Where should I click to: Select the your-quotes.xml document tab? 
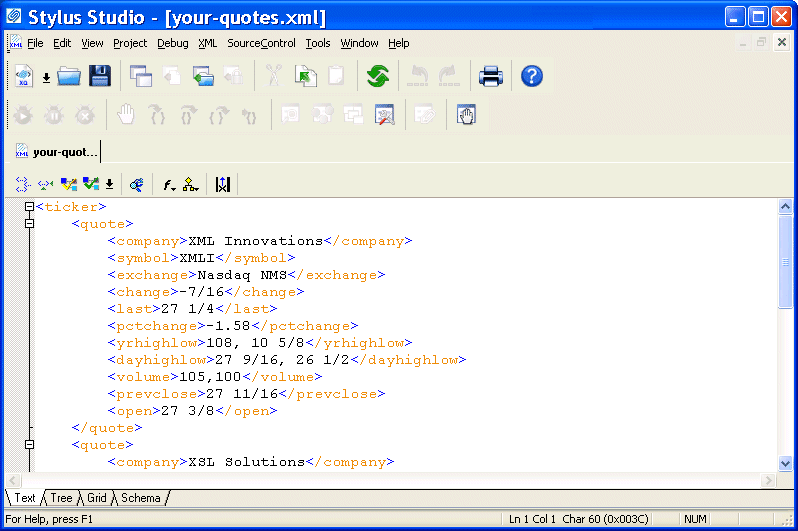[58, 152]
